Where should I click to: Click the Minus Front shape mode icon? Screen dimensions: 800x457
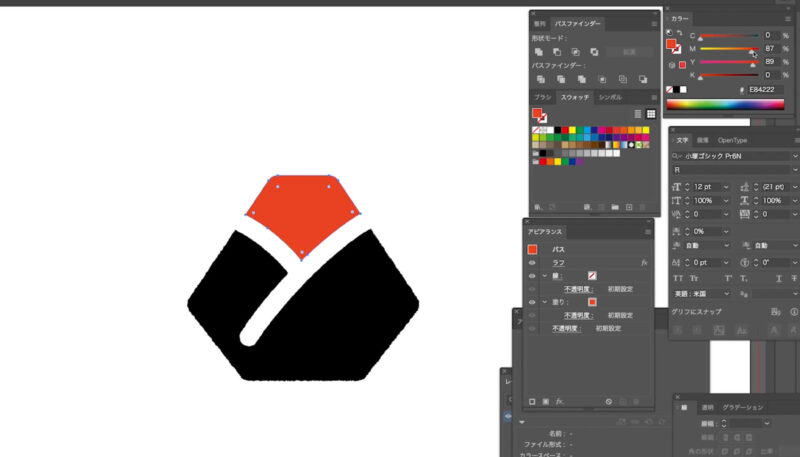557,52
